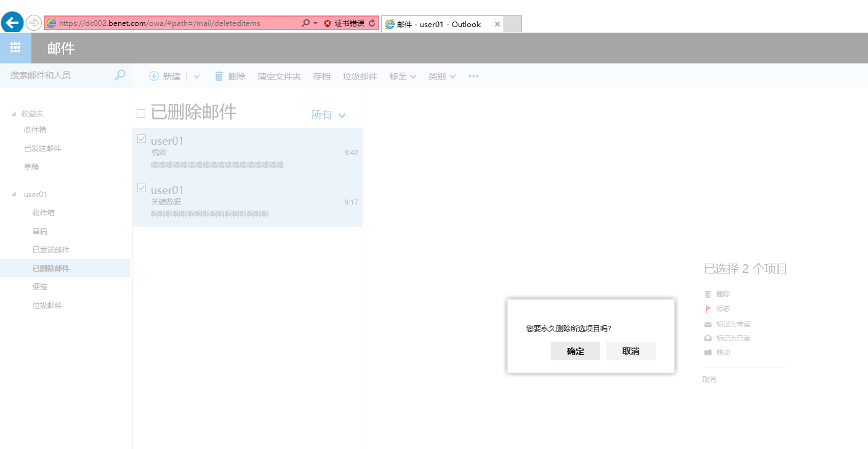This screenshot has width=868, height=449.
Task: Uncheck the 机密 message checkbox
Action: 142,139
